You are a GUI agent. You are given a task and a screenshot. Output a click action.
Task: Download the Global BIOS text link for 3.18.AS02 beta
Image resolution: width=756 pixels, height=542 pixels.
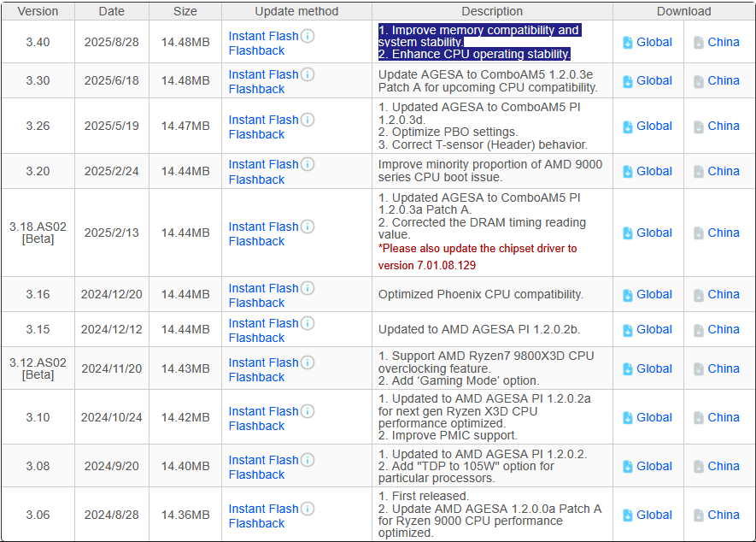(653, 233)
